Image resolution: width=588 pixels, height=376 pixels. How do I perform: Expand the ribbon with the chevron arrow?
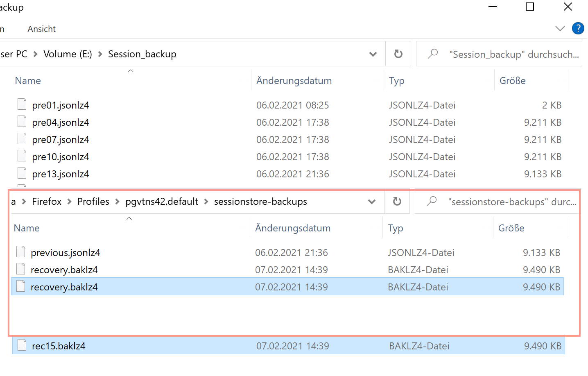click(560, 28)
